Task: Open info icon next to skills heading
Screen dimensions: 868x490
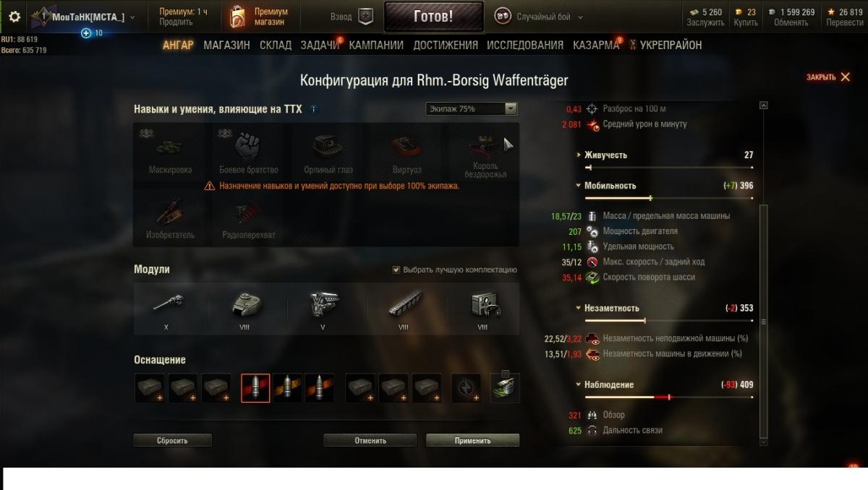Action: pyautogui.click(x=313, y=110)
